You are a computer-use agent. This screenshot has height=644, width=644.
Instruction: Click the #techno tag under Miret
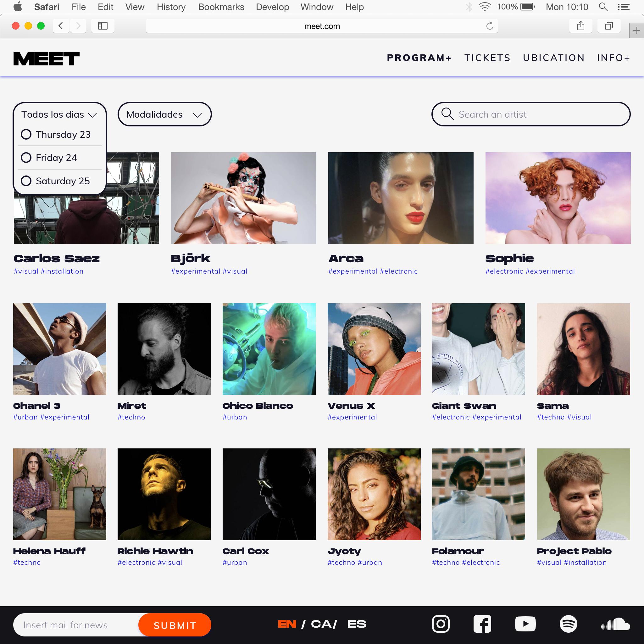(x=131, y=417)
